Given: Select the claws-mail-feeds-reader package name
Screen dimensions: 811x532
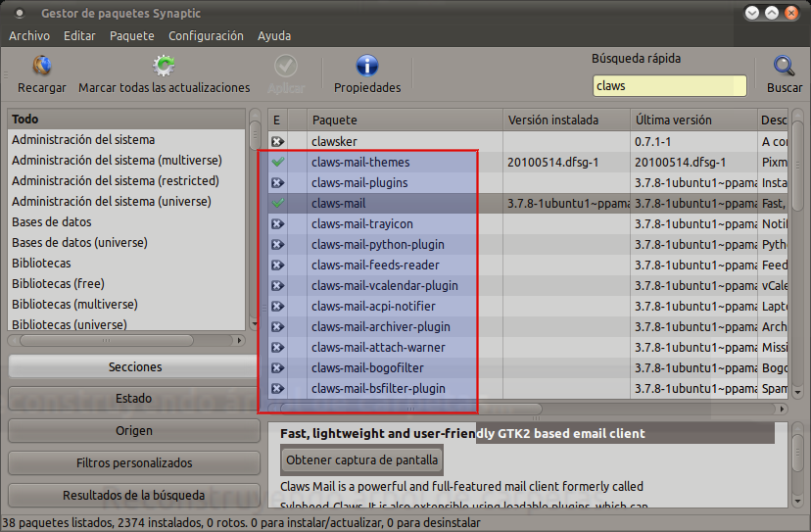Looking at the screenshot, I should click(375, 265).
